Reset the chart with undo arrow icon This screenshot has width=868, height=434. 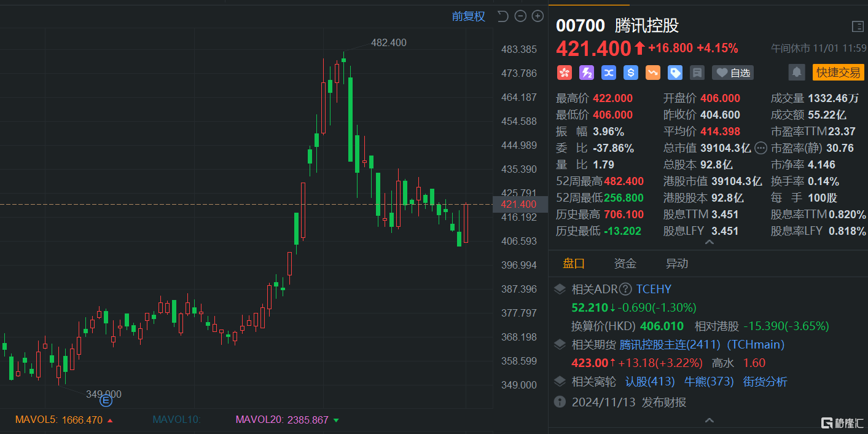coord(502,17)
